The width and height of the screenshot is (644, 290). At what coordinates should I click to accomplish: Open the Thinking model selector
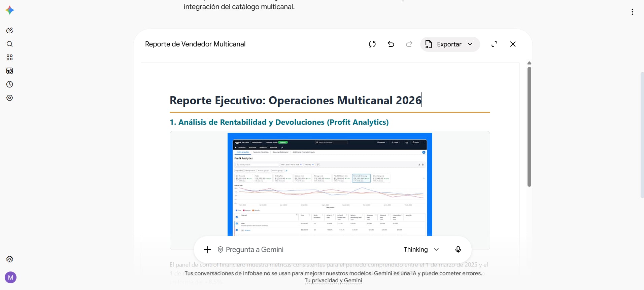pyautogui.click(x=421, y=250)
